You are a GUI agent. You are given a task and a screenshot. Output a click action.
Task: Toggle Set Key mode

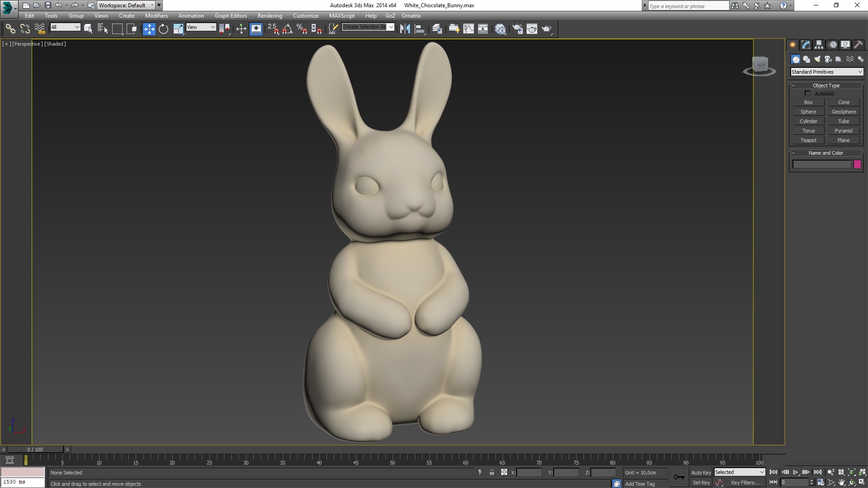coord(701,483)
